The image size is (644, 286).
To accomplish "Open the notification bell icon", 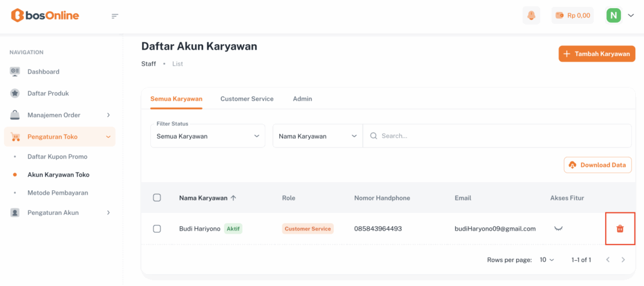I will pyautogui.click(x=531, y=16).
